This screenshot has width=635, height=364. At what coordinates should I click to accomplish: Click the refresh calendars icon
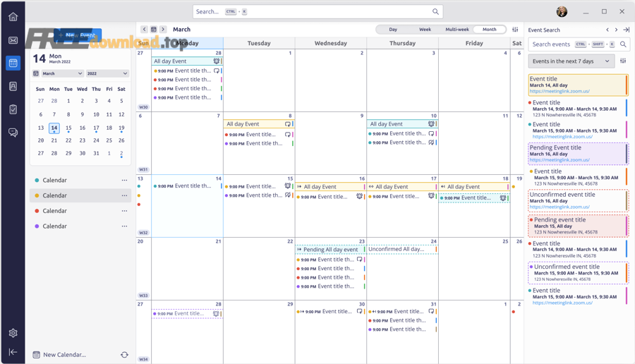[x=124, y=355]
